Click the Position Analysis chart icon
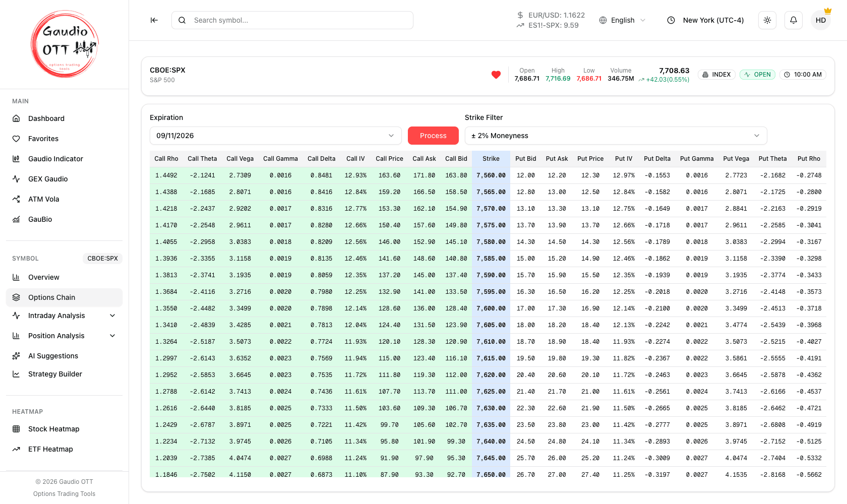This screenshot has height=504, width=847. click(16, 336)
